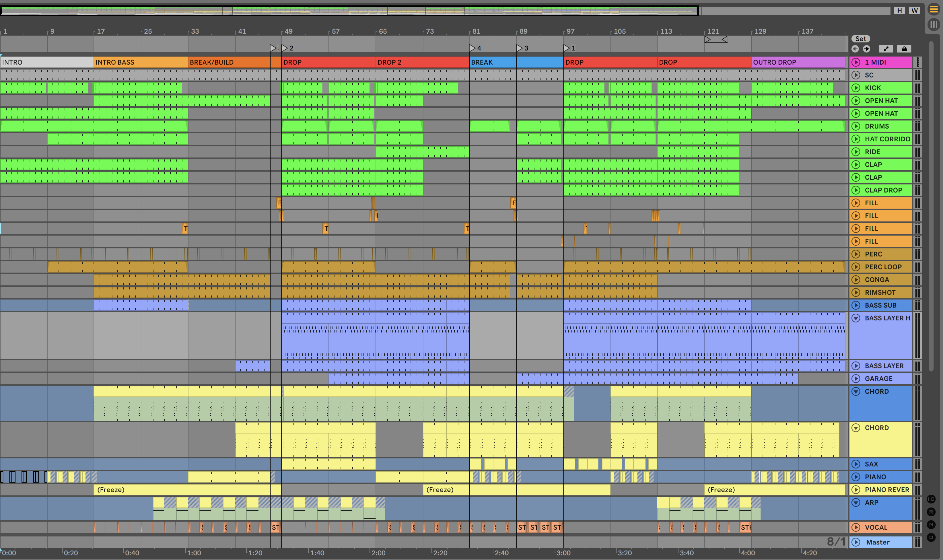The image size is (943, 560).
Task: Collapse the BASS LAYER H track
Action: [x=856, y=318]
